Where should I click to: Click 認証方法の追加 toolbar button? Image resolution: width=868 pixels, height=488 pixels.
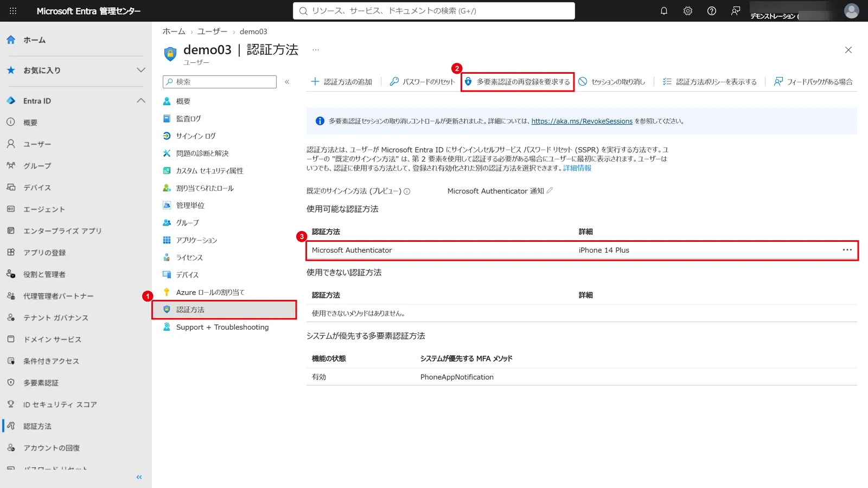pos(341,82)
